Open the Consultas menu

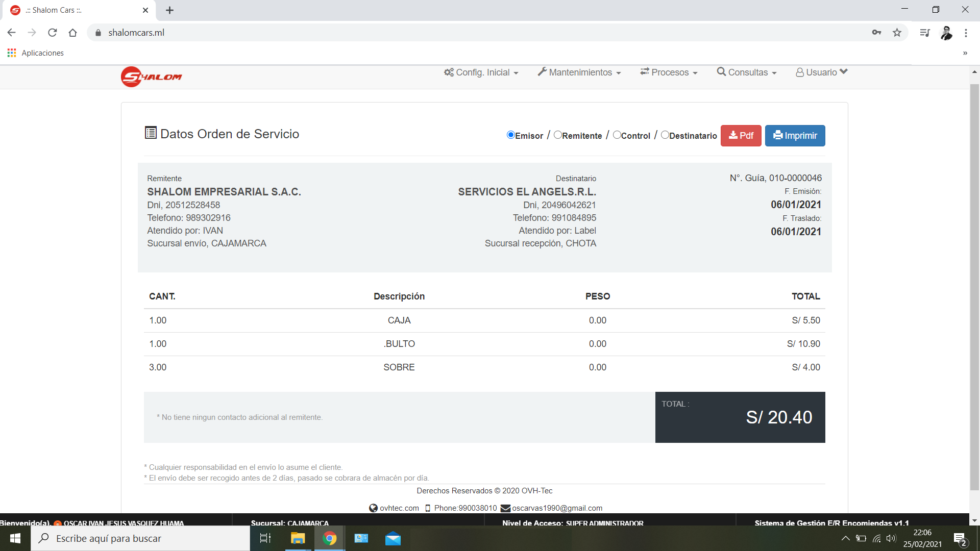747,72
